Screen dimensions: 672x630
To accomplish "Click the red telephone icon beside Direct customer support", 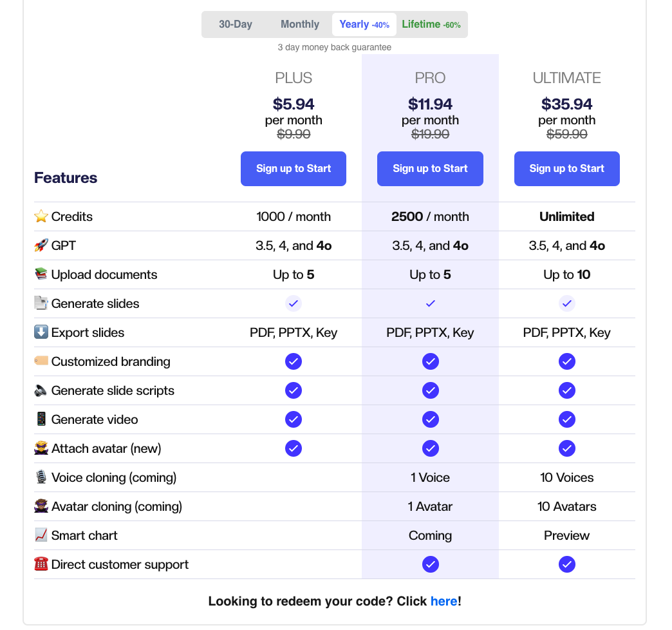I will point(41,565).
